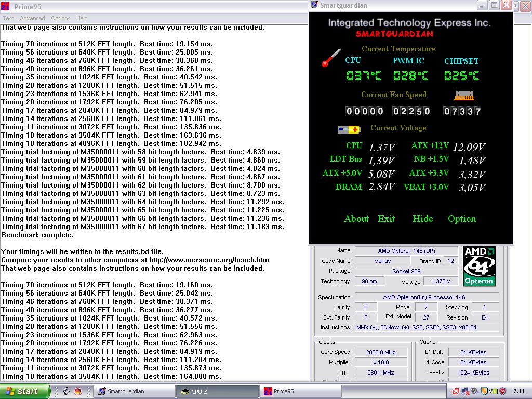Click the ATX +12V value 12,09V
This screenshot has height=399, width=532.
tap(469, 147)
